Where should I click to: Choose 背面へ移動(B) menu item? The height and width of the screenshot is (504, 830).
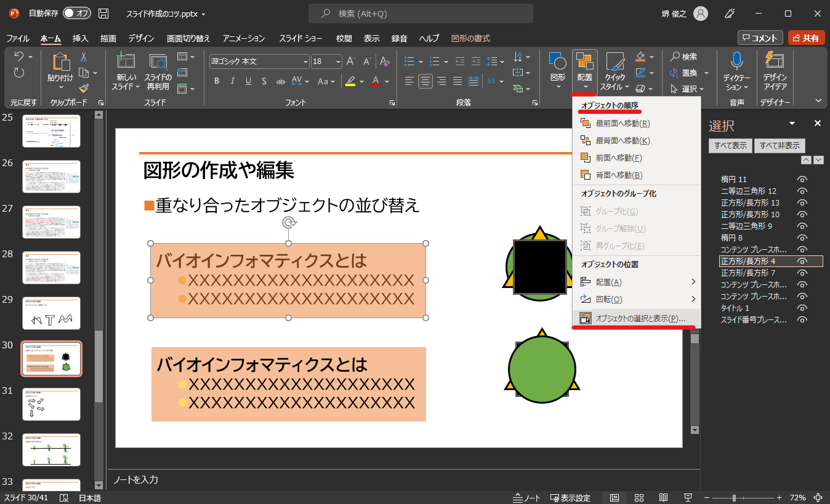point(637,175)
